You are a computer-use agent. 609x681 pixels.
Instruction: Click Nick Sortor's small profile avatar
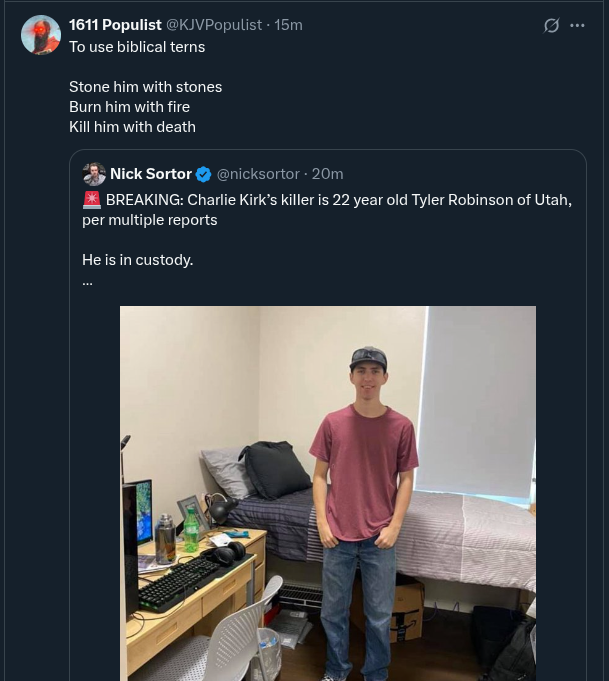(94, 174)
